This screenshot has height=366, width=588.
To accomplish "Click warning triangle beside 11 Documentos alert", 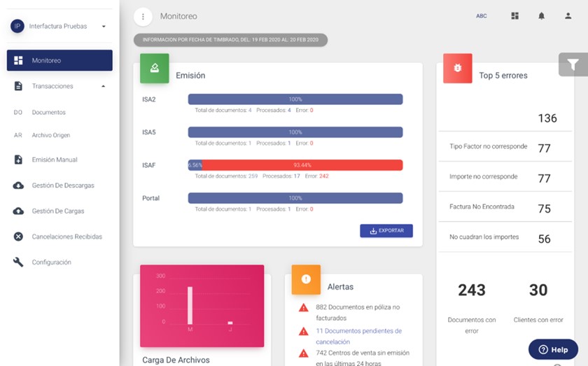I will (303, 332).
